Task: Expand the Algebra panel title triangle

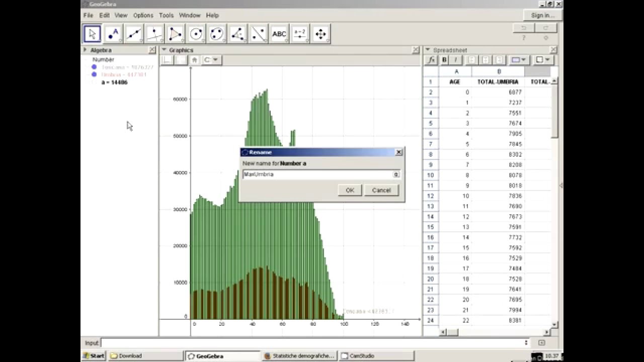Action: click(85, 50)
